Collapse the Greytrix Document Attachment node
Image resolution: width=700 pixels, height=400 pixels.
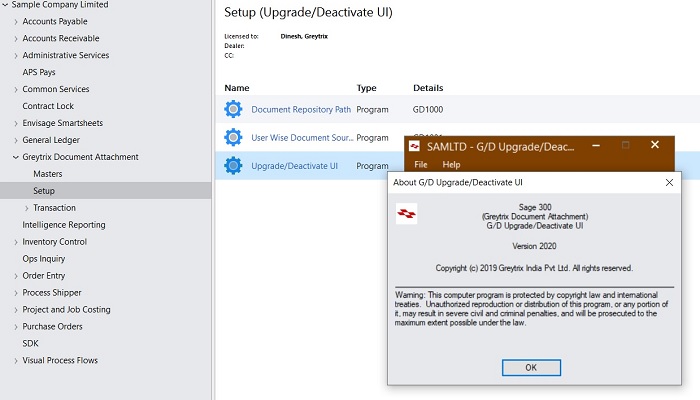coord(16,157)
